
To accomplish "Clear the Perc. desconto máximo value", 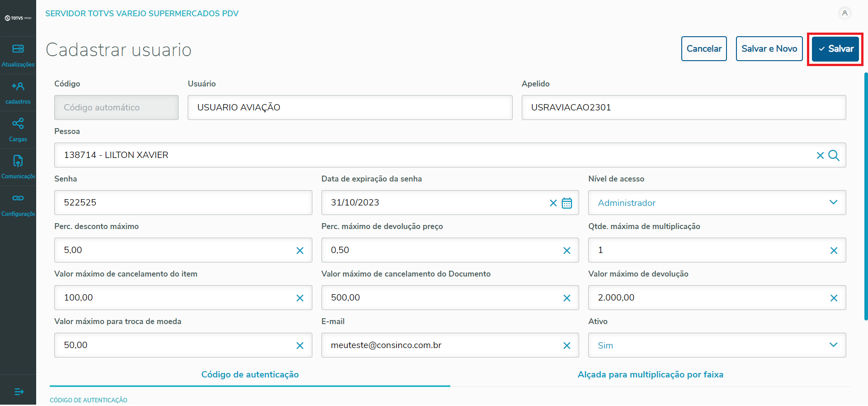I will 300,250.
